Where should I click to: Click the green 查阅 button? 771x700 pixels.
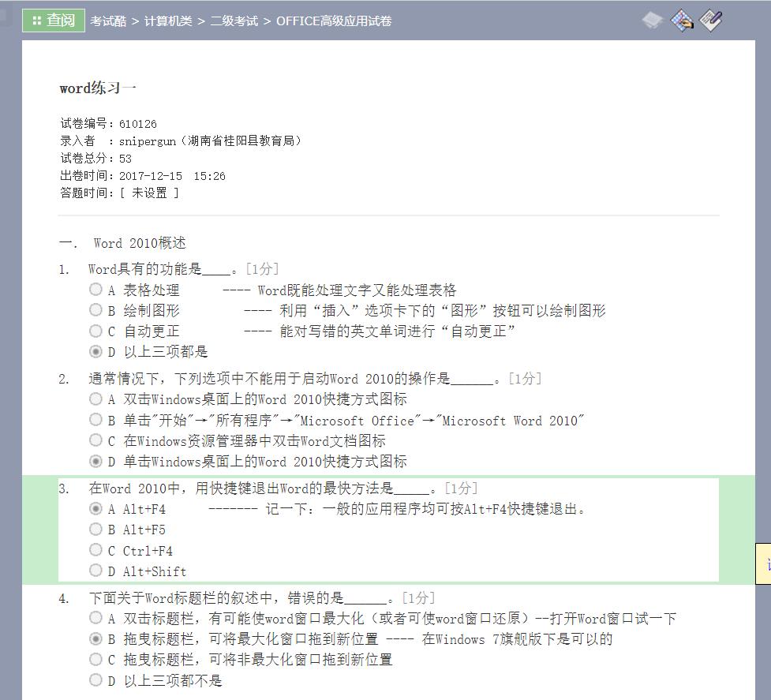pos(53,21)
